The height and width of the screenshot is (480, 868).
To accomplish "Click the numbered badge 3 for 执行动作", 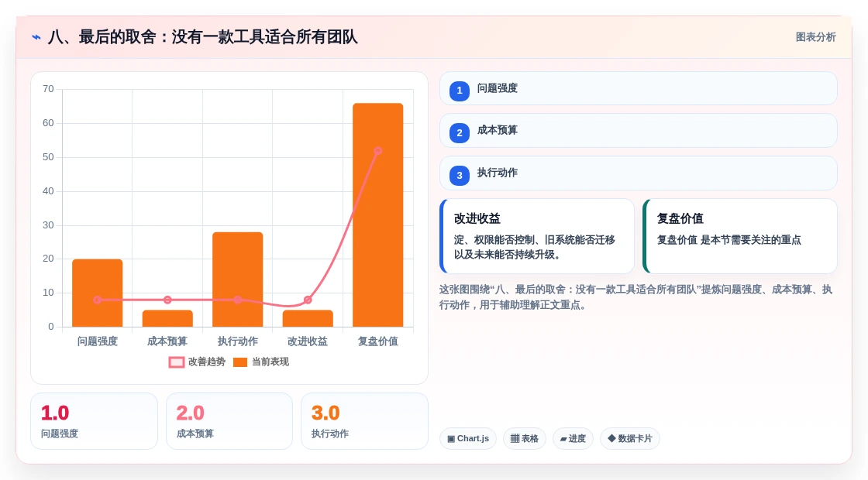I will point(460,175).
